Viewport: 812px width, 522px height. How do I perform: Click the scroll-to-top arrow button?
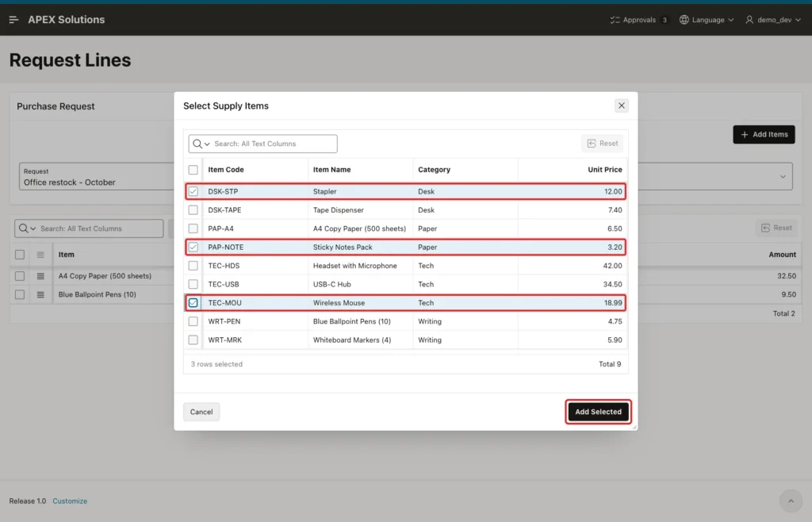click(x=791, y=501)
